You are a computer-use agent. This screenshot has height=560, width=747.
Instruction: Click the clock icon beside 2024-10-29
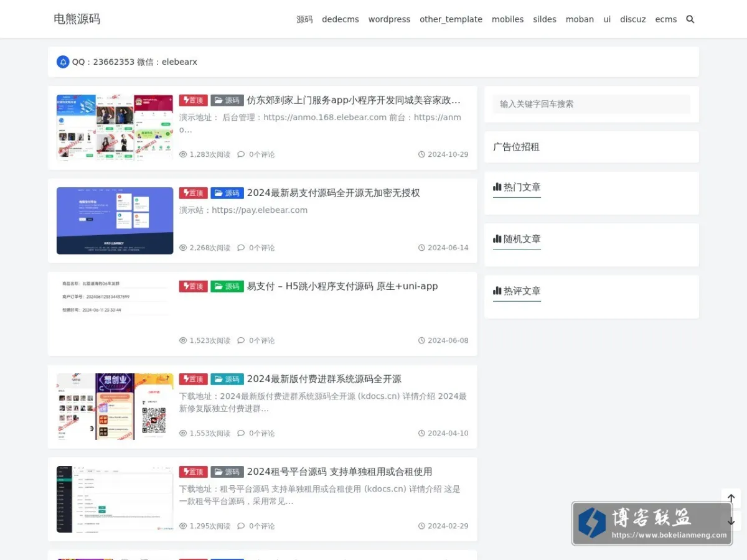[x=421, y=154]
